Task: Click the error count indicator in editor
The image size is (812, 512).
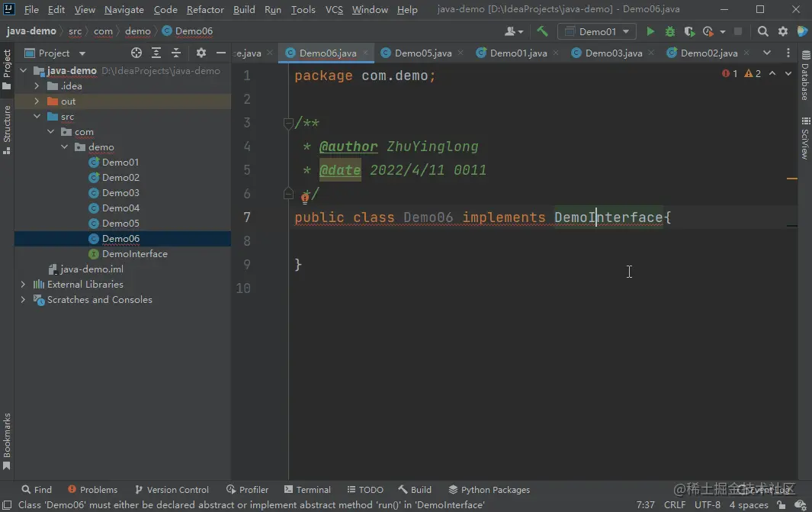Action: (729, 73)
